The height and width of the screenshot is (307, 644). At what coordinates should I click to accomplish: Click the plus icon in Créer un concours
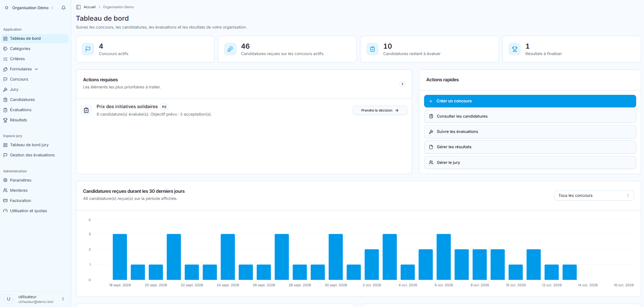431,101
